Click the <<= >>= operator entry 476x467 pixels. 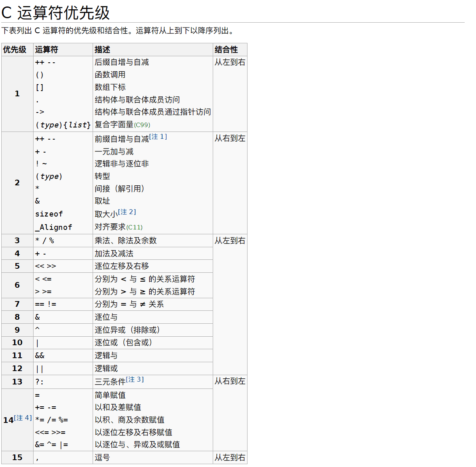[51, 432]
